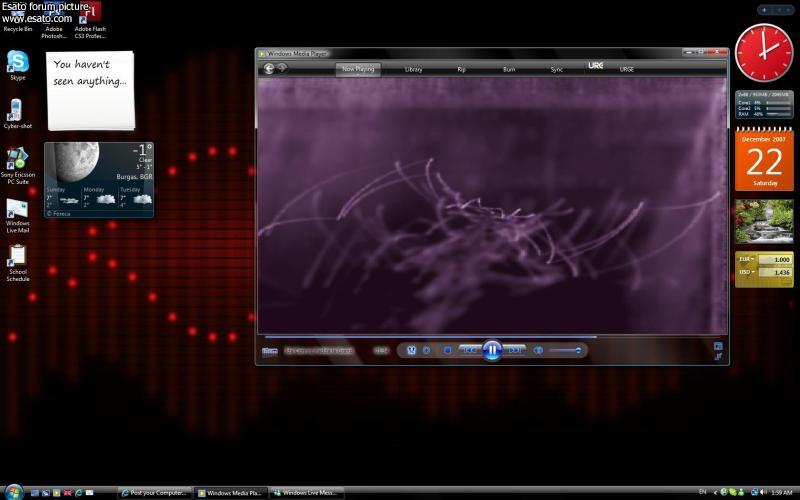The height and width of the screenshot is (500, 800).
Task: Open Skype desktop shortcut
Action: (x=17, y=65)
